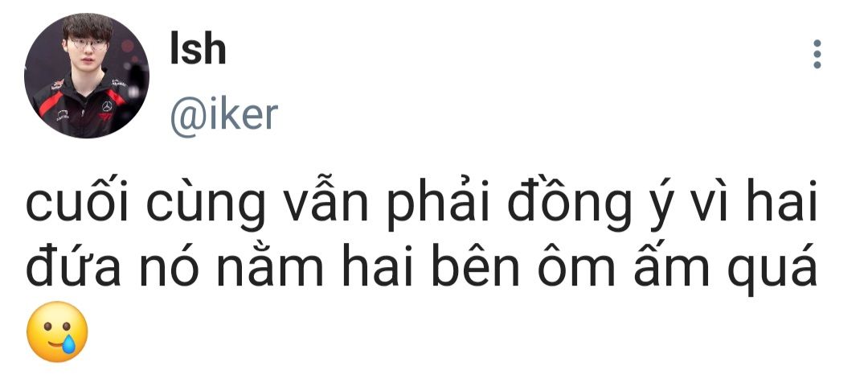The width and height of the screenshot is (868, 391).
Task: Click the word "đứa" on the second line
Action: click(x=74, y=265)
